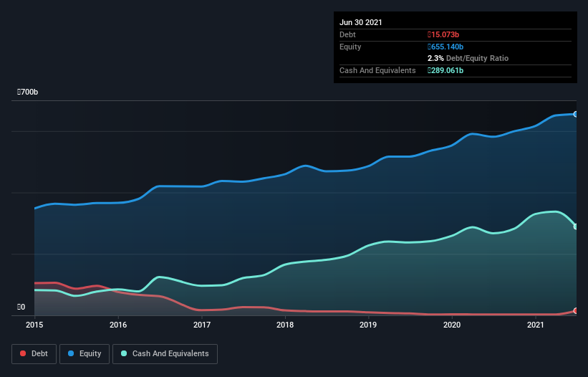
Task: Toggle the Equity legend button
Action: (x=85, y=354)
